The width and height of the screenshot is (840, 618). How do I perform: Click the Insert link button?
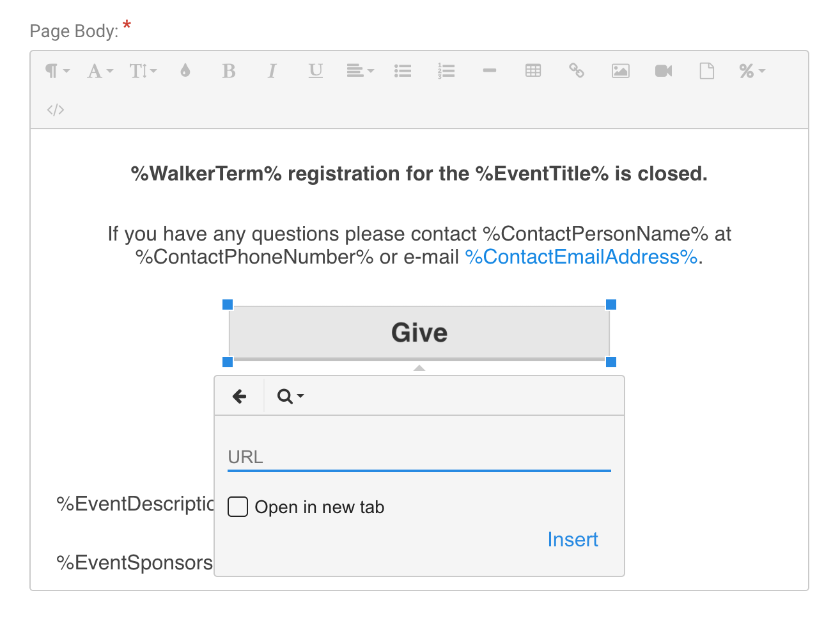(572, 539)
